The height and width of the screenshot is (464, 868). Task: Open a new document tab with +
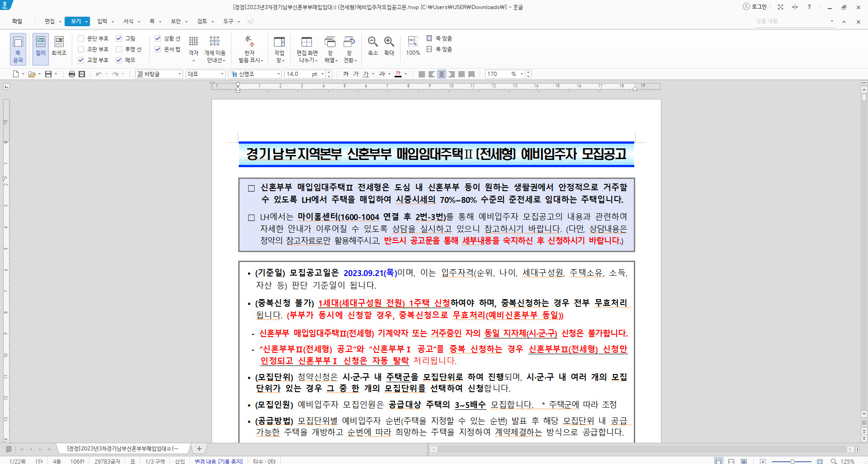point(199,449)
